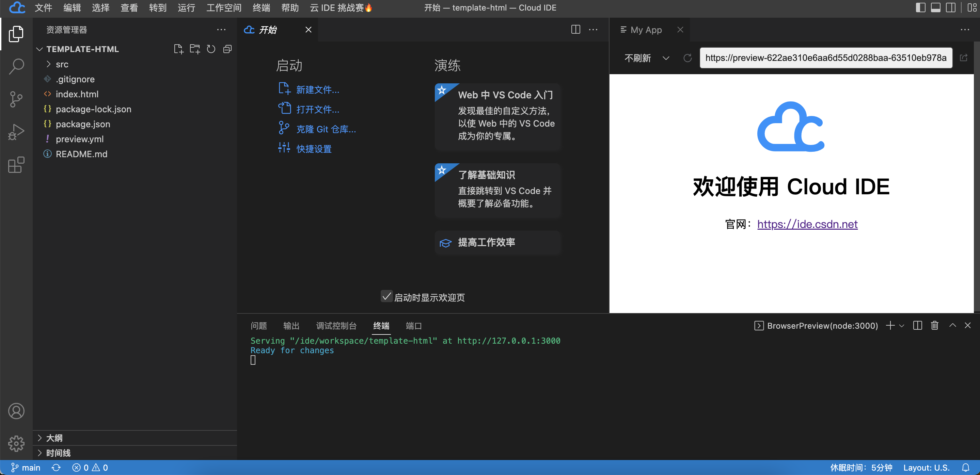Click the 新建文件... link
The width and height of the screenshot is (980, 475).
(318, 90)
